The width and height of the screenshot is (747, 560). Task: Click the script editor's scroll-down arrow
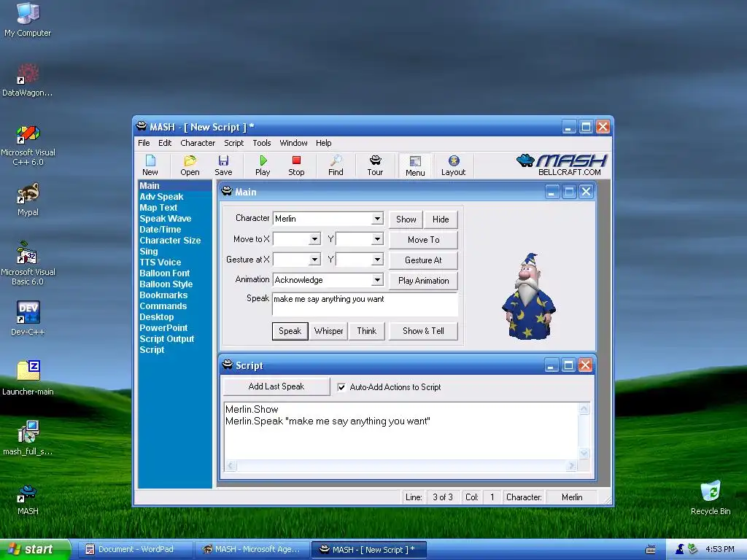coord(584,453)
